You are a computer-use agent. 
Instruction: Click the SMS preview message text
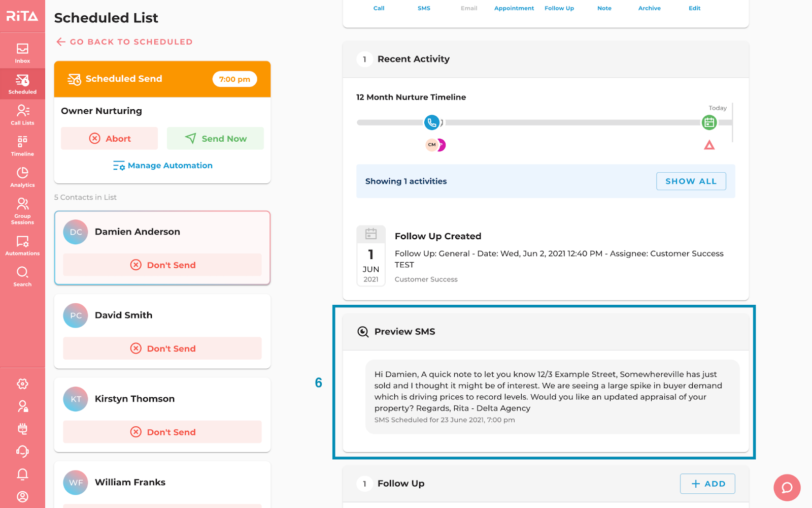548,391
